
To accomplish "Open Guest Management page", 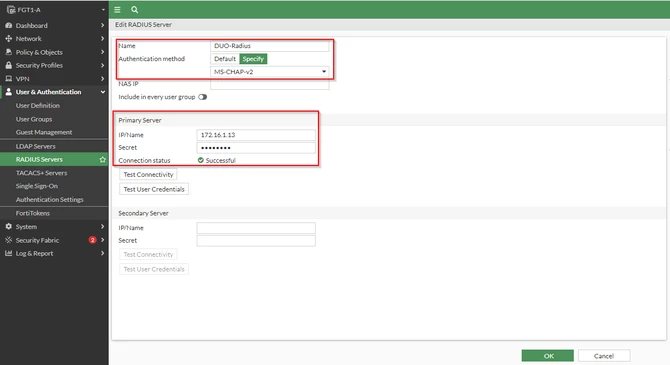I will pos(44,132).
